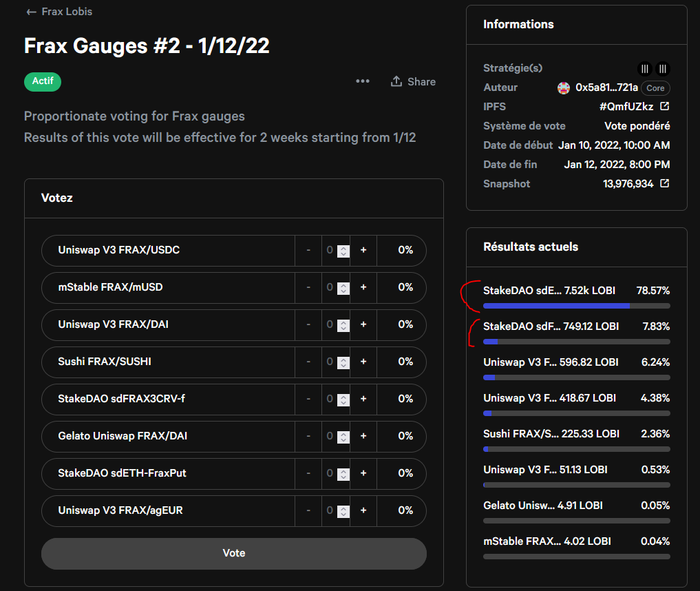The height and width of the screenshot is (591, 700).
Task: Open author avatar 0x5a81...721a
Action: pos(564,88)
